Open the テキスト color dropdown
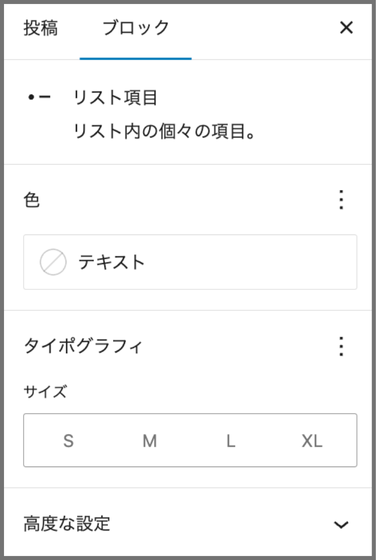The image size is (376, 560). 190,262
